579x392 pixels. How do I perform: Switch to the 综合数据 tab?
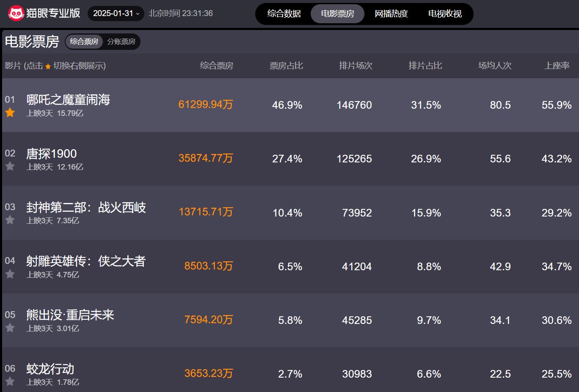click(284, 13)
